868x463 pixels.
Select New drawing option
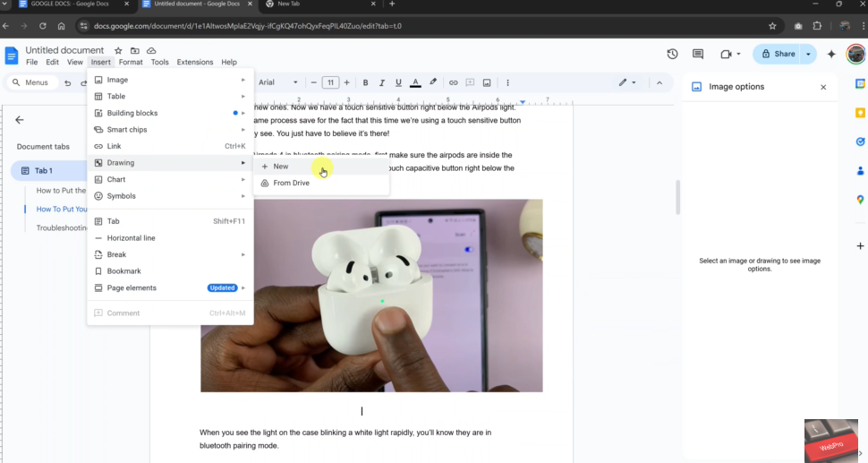pos(321,167)
